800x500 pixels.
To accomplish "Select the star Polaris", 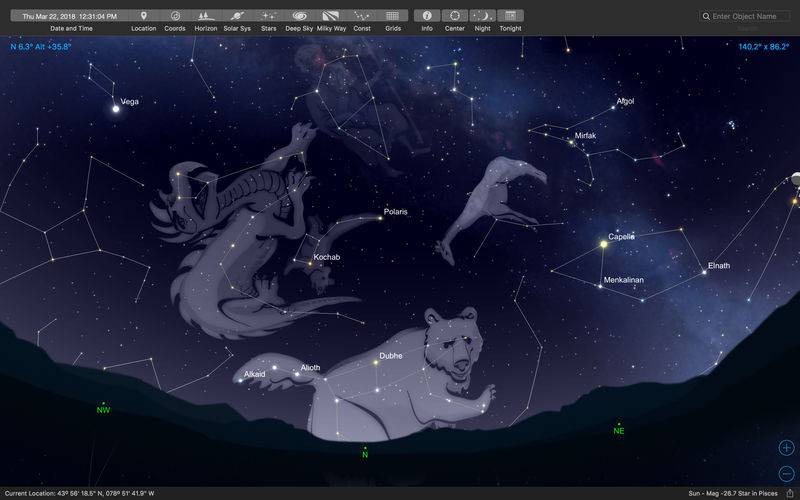I will tap(380, 218).
